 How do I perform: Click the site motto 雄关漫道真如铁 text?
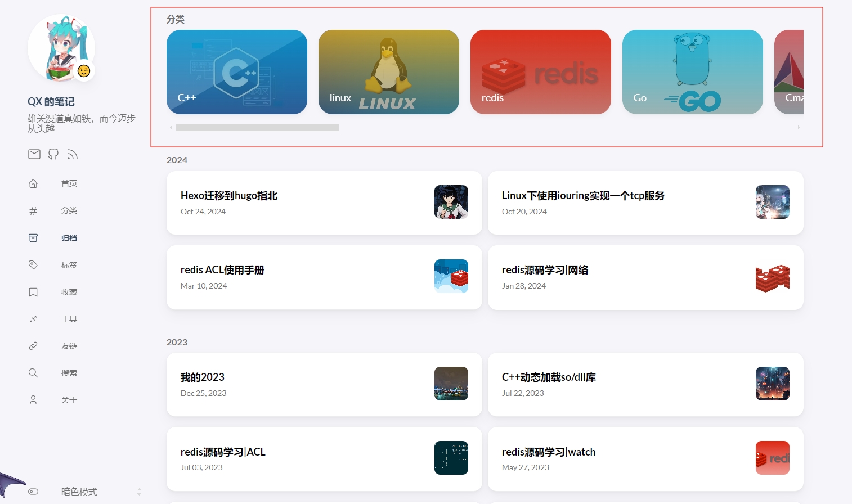click(82, 123)
